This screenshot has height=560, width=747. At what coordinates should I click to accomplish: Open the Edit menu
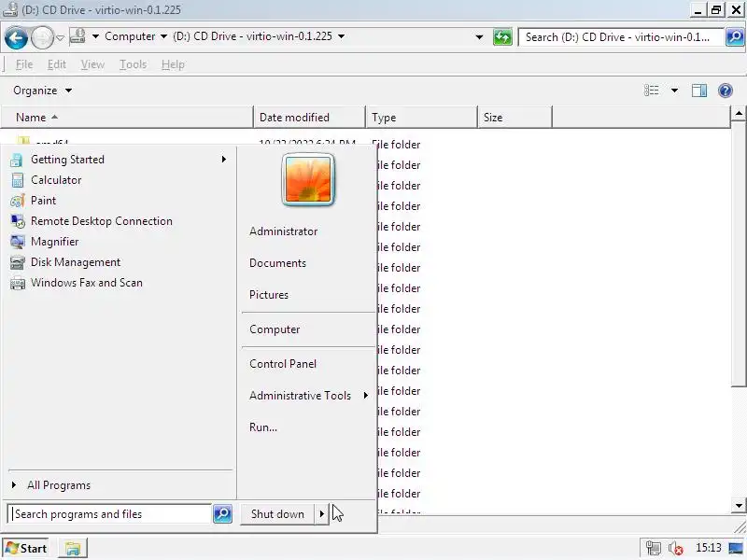click(57, 64)
